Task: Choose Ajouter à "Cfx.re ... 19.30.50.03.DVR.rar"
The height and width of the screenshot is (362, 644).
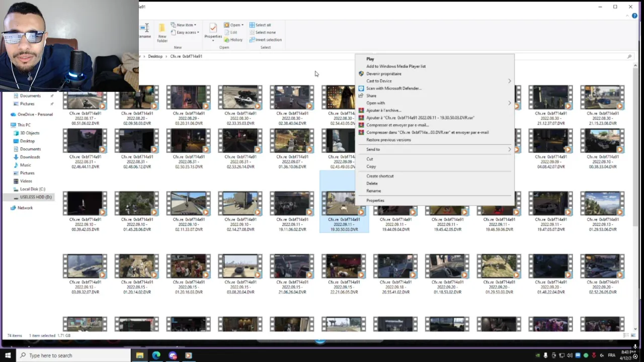Action: [434, 118]
